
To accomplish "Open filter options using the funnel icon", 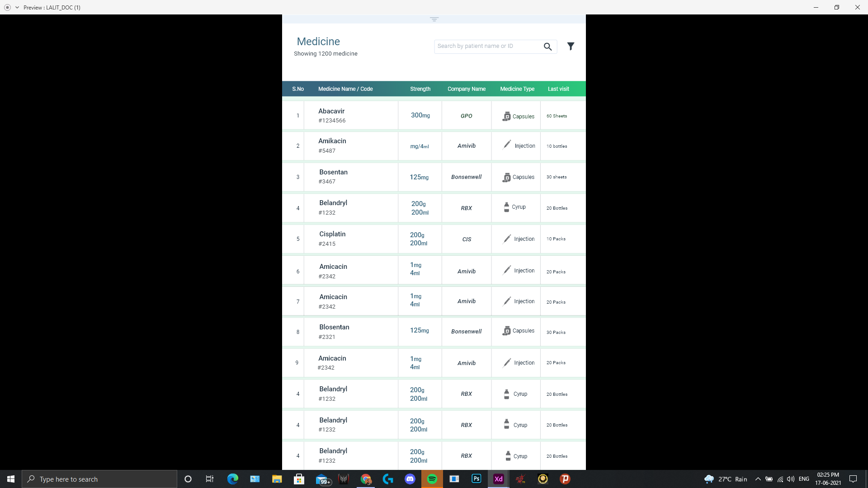I will pos(571,46).
